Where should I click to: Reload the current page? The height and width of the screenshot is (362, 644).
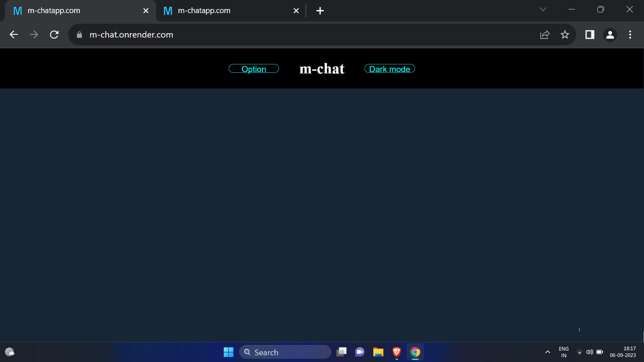point(54,35)
